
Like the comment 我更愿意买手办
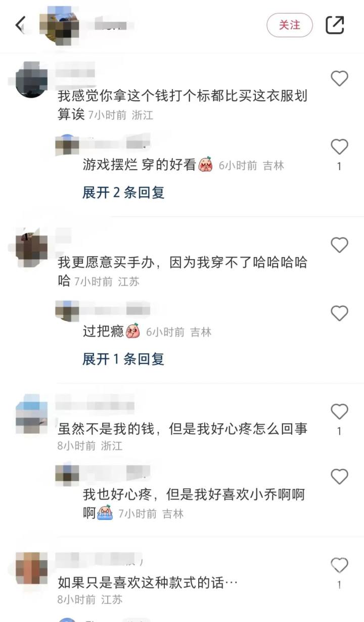pyautogui.click(x=339, y=245)
